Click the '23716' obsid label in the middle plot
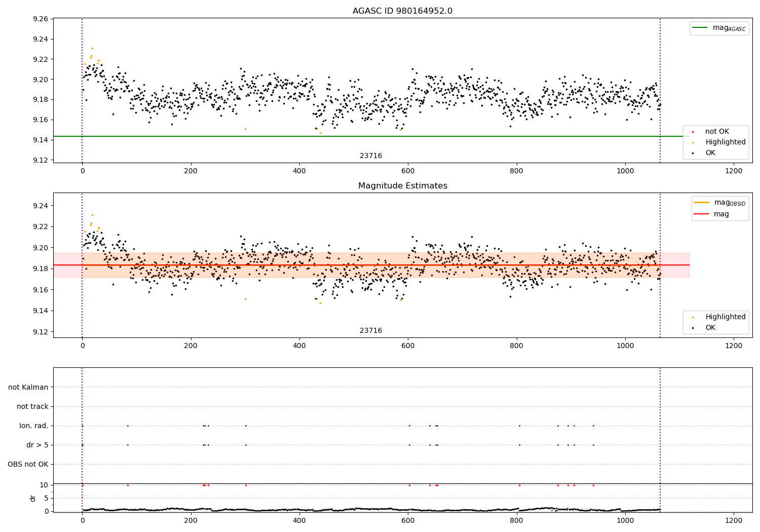The height and width of the screenshot is (532, 760). pos(371,331)
